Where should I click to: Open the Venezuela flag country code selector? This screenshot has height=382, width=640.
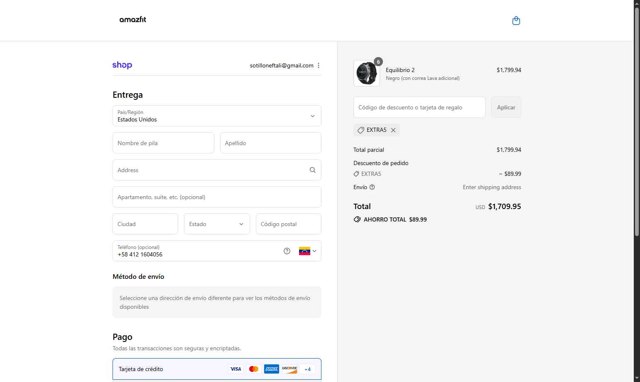[x=307, y=251]
